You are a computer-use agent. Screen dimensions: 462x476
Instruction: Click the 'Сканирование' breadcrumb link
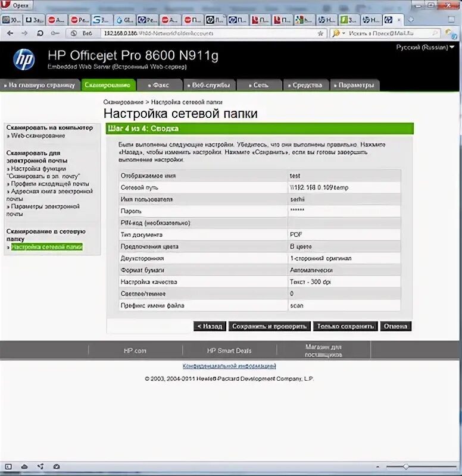[123, 102]
